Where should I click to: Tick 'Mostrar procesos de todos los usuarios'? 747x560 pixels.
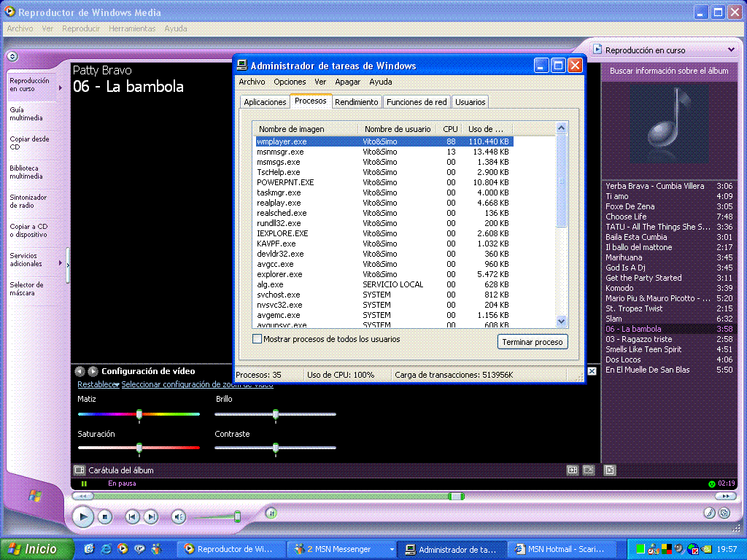tap(257, 339)
